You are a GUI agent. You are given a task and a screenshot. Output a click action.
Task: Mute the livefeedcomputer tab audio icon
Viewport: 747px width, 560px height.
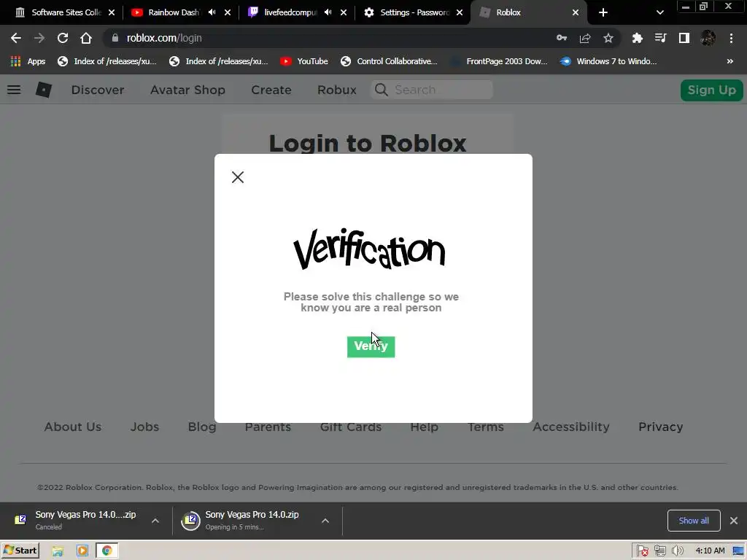click(x=328, y=12)
